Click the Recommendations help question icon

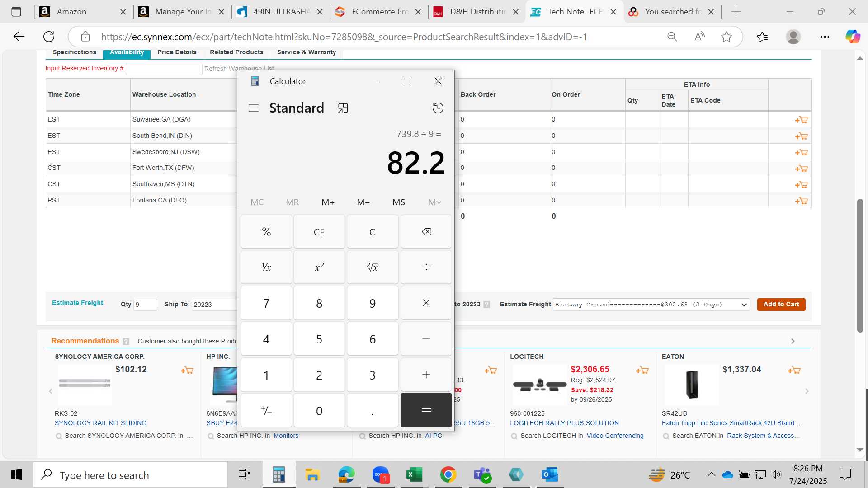tap(126, 342)
